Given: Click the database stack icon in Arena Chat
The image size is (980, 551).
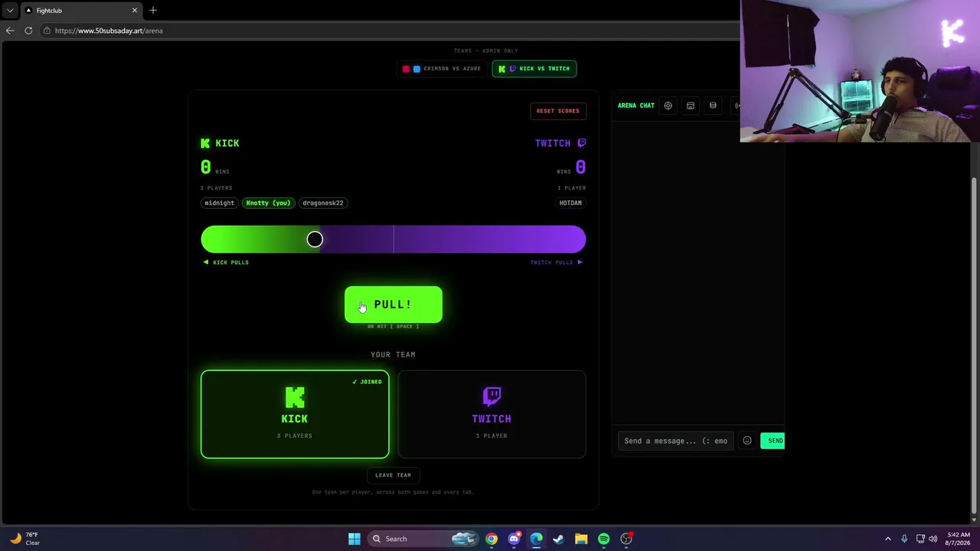Looking at the screenshot, I should 713,106.
